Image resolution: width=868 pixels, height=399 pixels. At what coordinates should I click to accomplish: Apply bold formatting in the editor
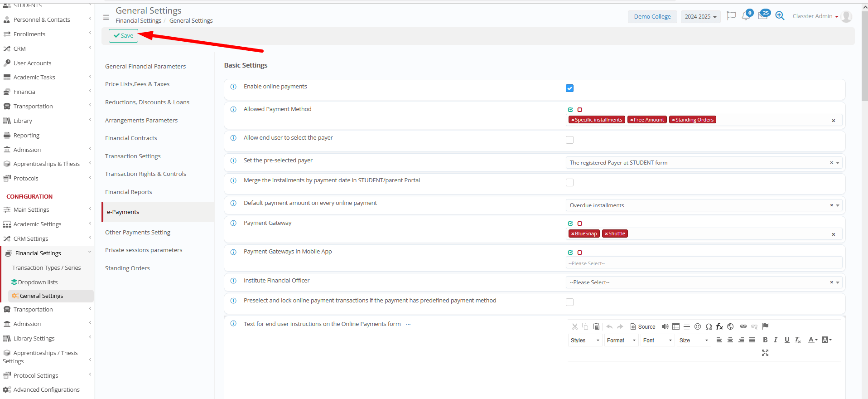[765, 340]
